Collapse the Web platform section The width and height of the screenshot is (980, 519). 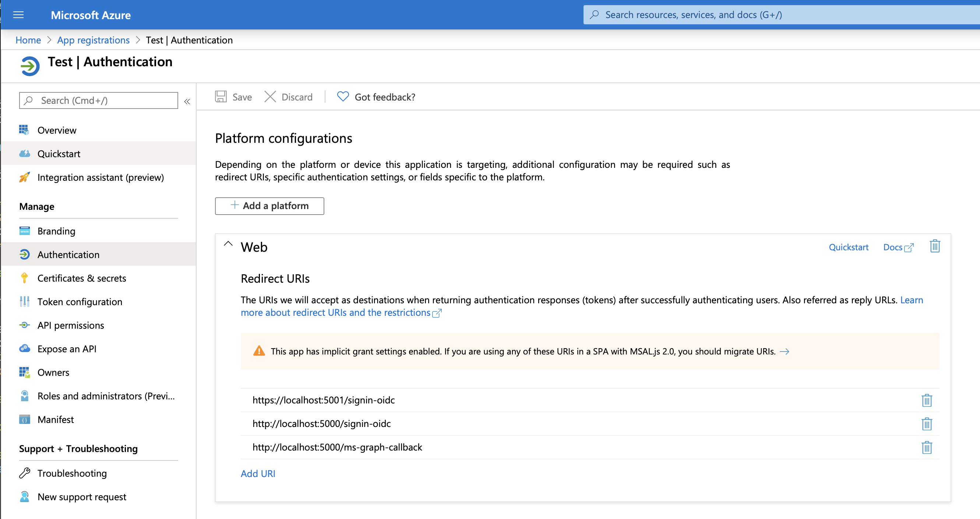point(228,244)
